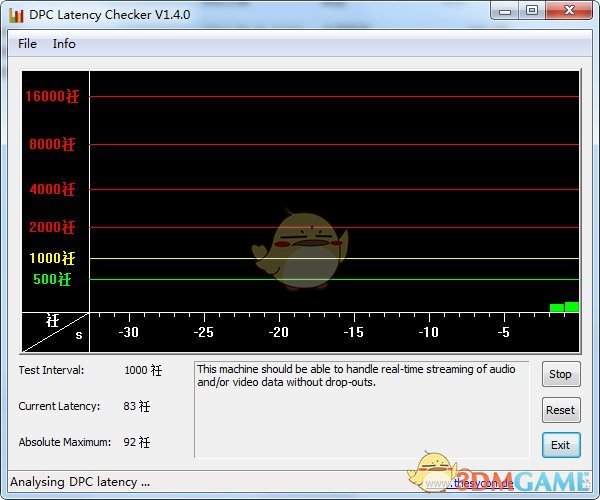Image resolution: width=600 pixels, height=500 pixels.
Task: Click the -30 time axis label
Action: pos(128,332)
